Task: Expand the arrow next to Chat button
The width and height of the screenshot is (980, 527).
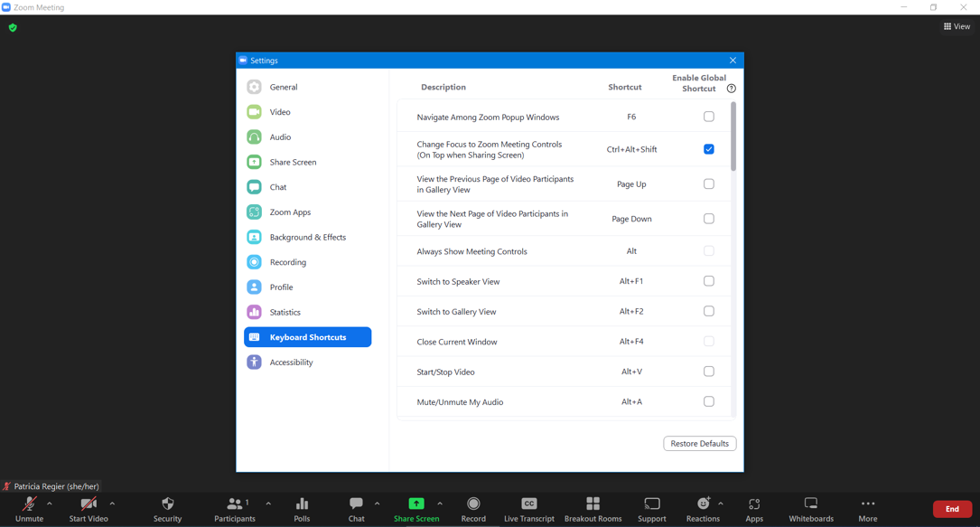Action: click(x=377, y=503)
